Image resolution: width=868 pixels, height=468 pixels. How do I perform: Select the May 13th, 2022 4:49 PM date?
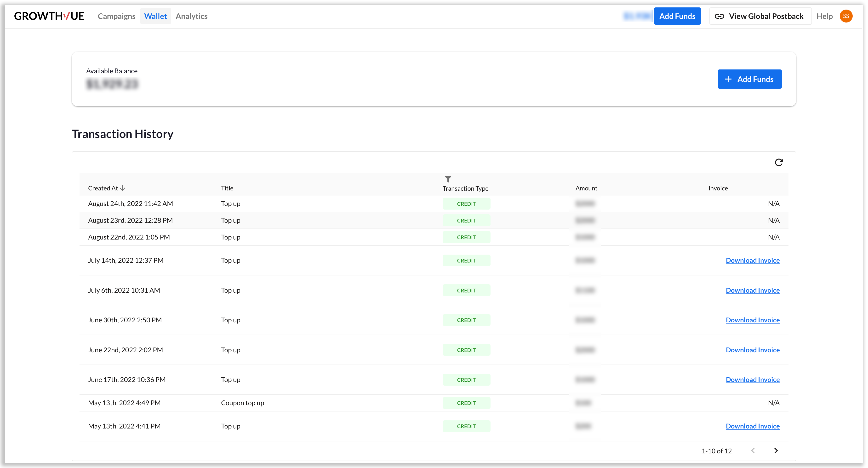124,403
